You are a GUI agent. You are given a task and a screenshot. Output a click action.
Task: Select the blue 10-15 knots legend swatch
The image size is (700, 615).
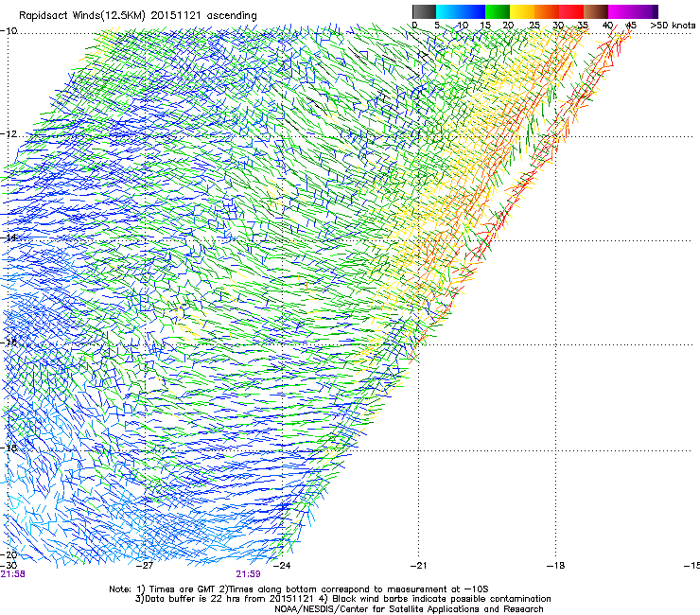(473, 11)
